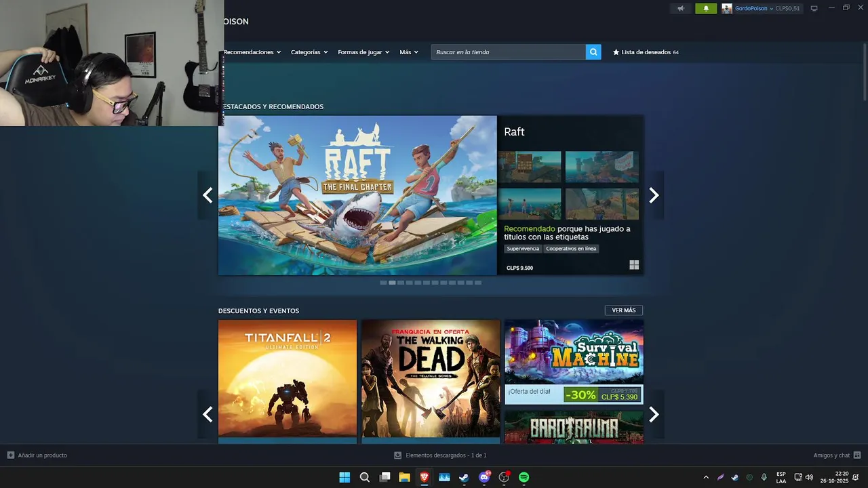Open the green notifications bell
The width and height of the screenshot is (868, 488).
(x=706, y=9)
